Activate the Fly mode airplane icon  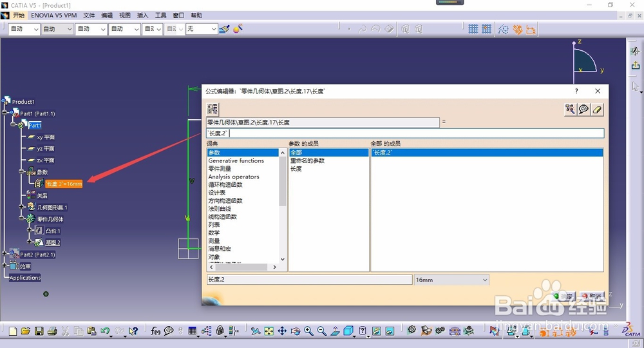(x=256, y=331)
